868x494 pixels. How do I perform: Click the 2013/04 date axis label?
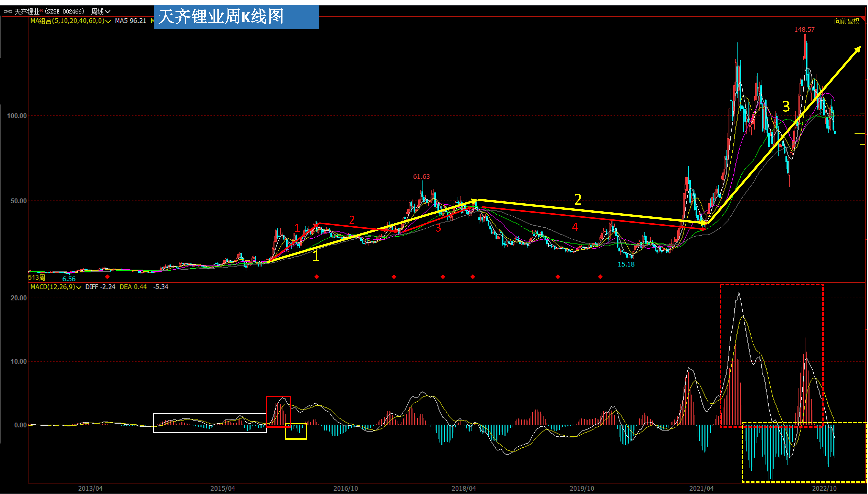pos(90,488)
